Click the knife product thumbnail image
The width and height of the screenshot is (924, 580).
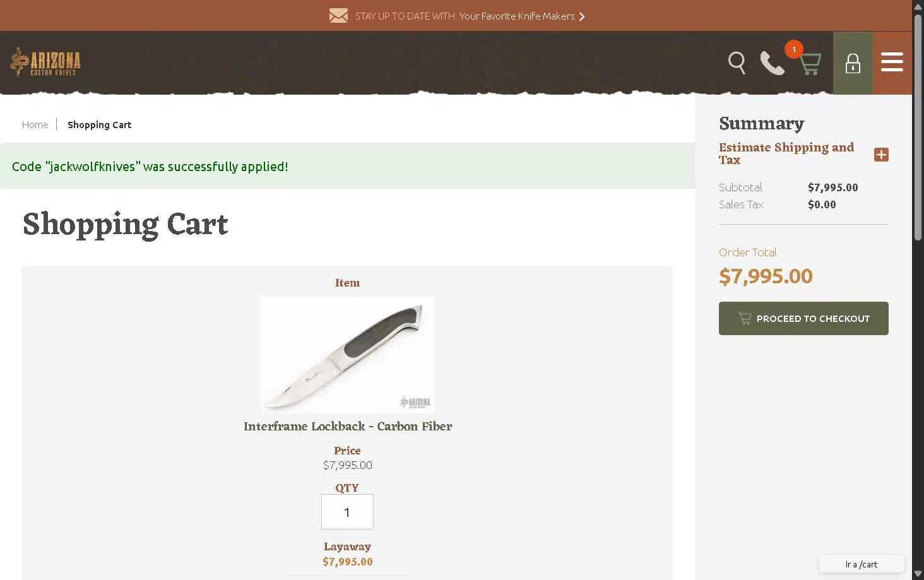coord(348,355)
